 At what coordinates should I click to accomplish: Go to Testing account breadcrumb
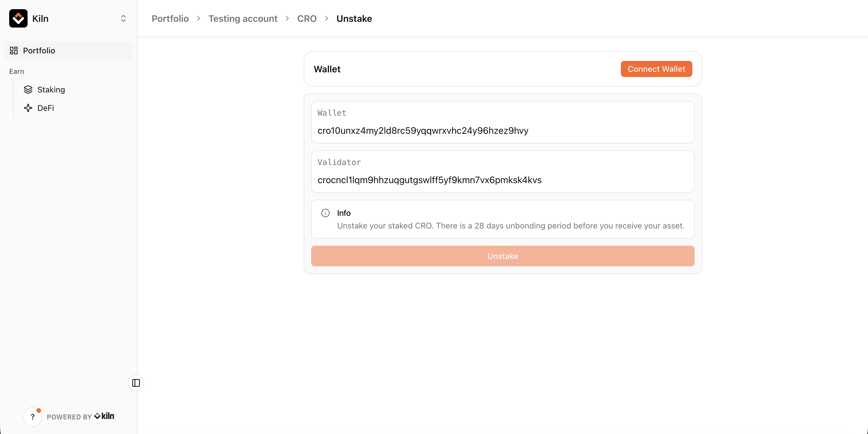pos(243,19)
